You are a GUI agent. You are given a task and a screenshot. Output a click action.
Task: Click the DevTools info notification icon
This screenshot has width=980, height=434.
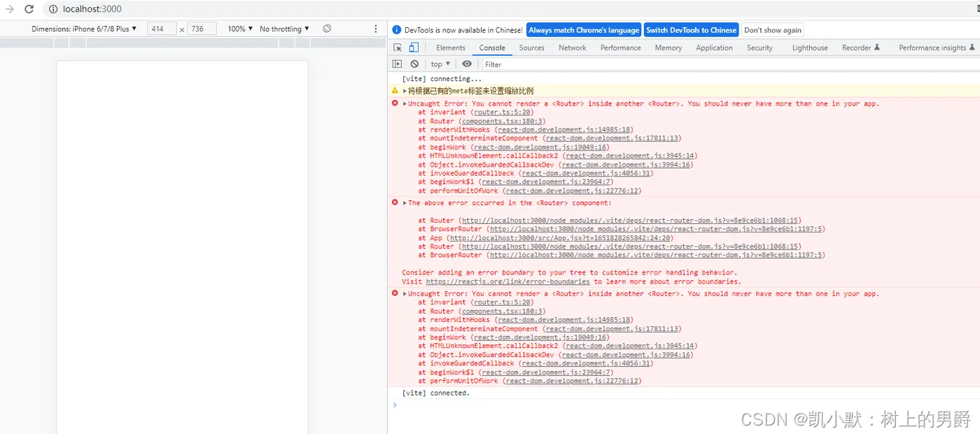[397, 30]
